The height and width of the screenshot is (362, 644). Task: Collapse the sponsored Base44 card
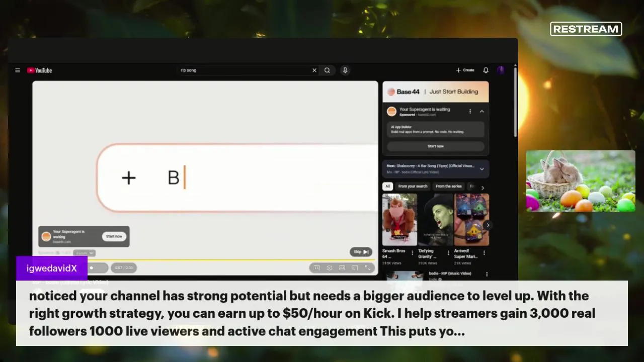pos(481,111)
